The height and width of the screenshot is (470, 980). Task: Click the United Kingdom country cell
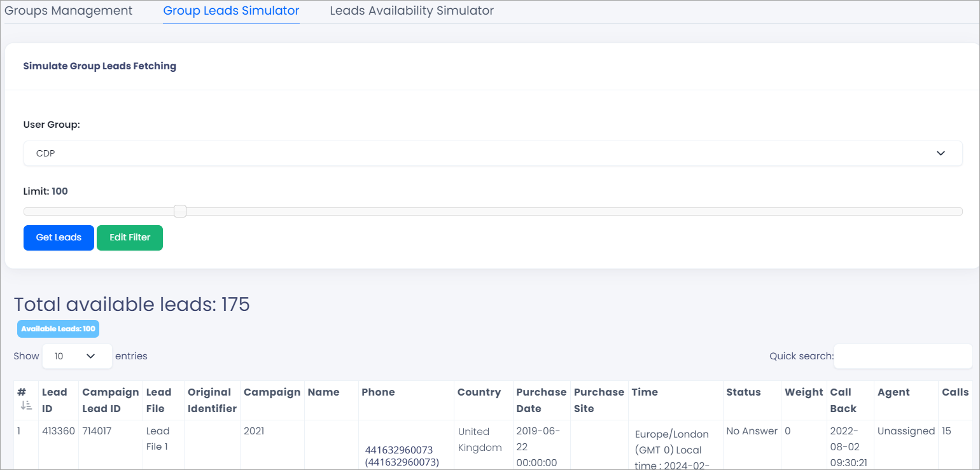pos(480,439)
